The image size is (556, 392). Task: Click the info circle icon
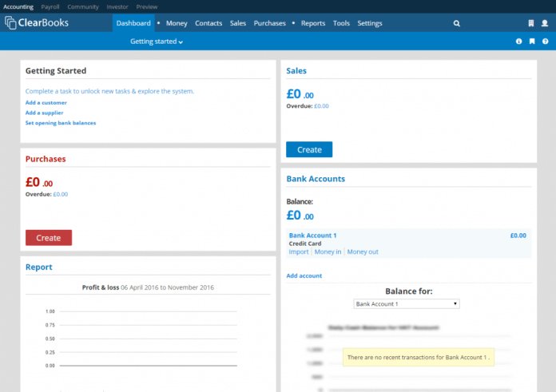pyautogui.click(x=518, y=42)
